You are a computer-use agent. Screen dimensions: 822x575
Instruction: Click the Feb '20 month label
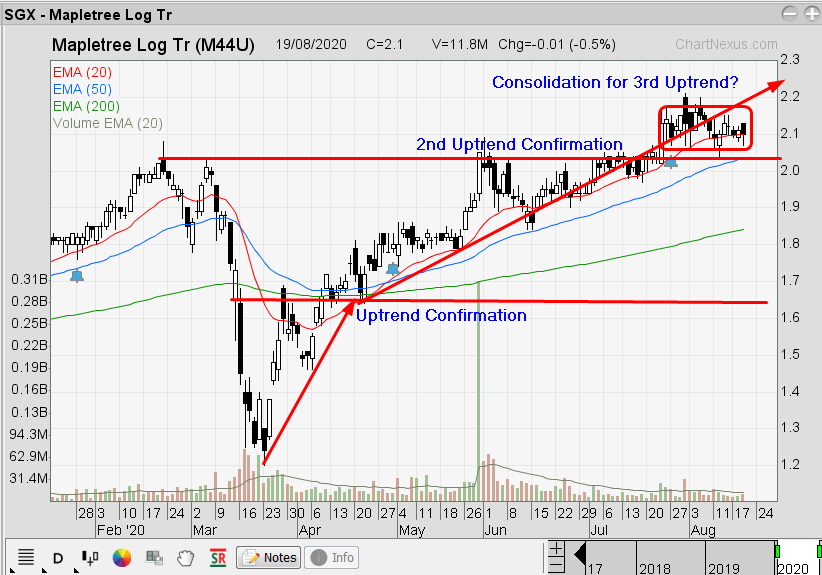(x=121, y=530)
